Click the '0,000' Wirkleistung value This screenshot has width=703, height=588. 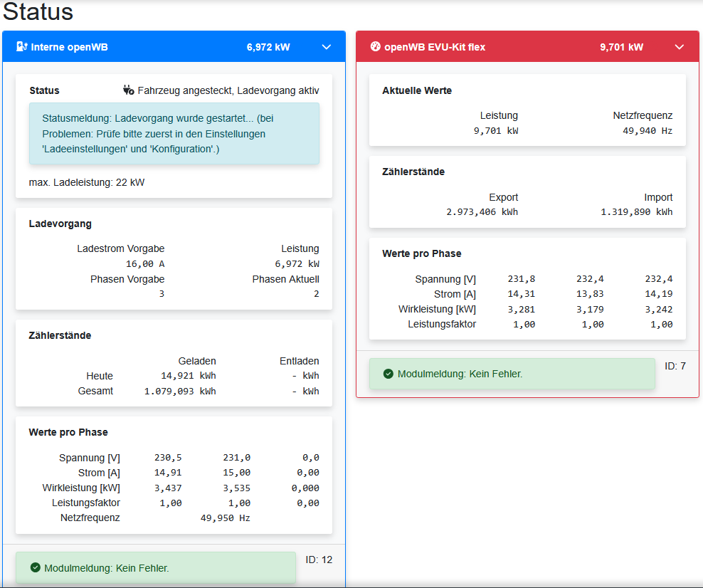pos(305,488)
